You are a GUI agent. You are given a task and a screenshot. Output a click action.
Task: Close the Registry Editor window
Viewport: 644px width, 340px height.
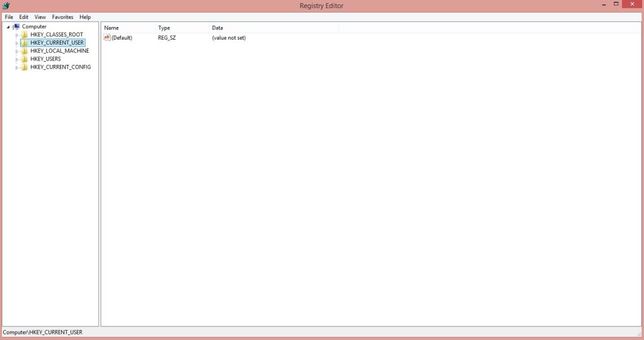pyautogui.click(x=632, y=4)
